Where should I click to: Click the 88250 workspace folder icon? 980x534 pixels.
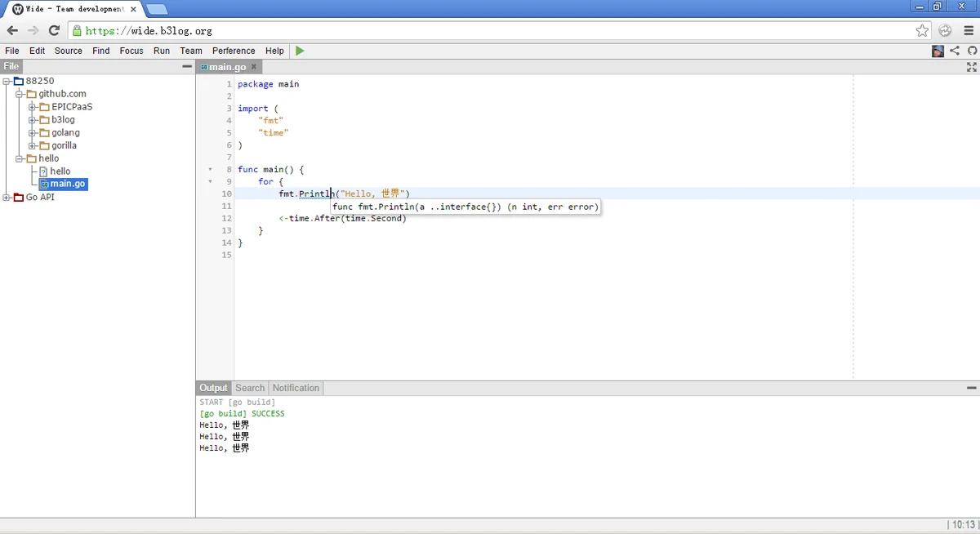point(19,81)
